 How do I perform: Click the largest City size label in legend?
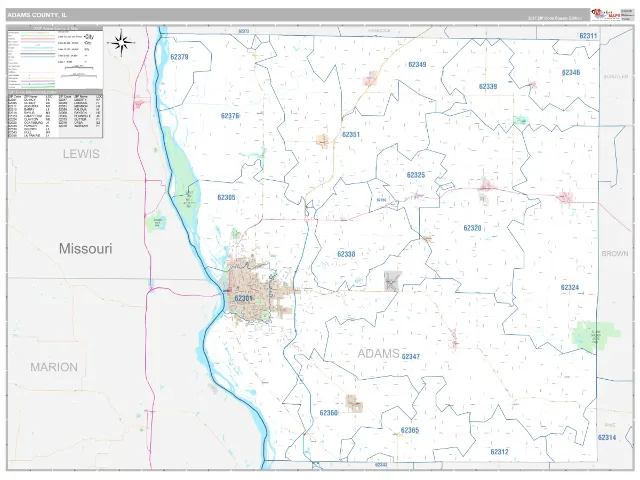pyautogui.click(x=89, y=36)
